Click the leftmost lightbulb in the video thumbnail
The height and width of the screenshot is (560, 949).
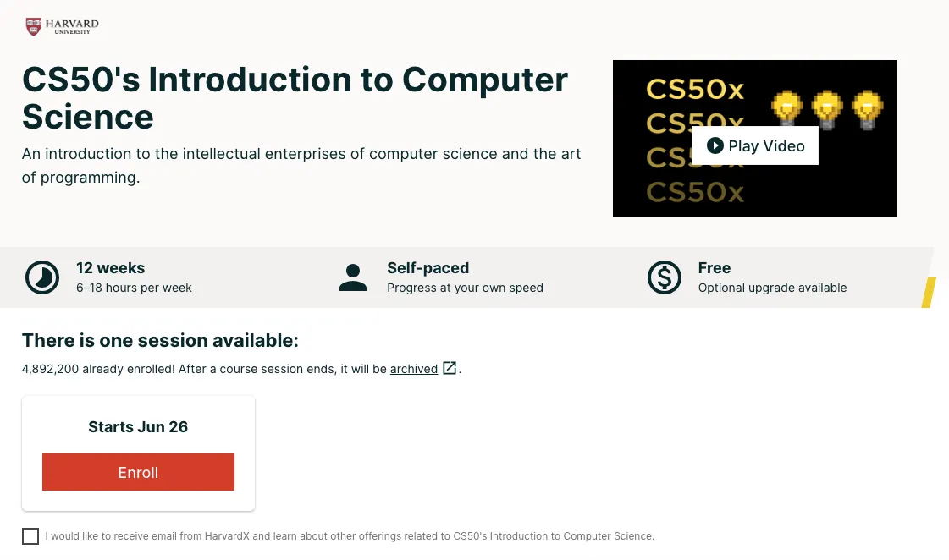tap(786, 110)
